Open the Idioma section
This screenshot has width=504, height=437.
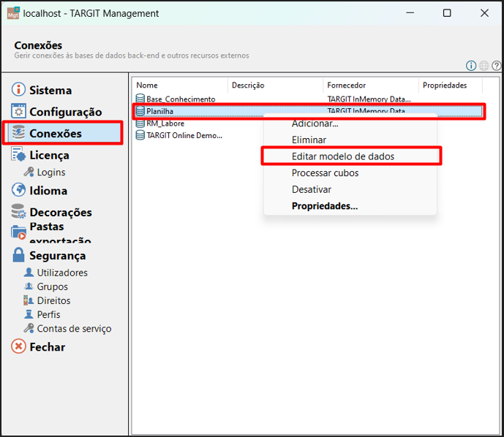[48, 191]
